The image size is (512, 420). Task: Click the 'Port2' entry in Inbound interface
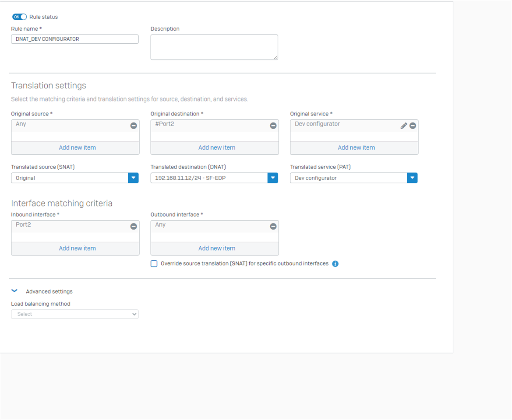click(x=23, y=225)
